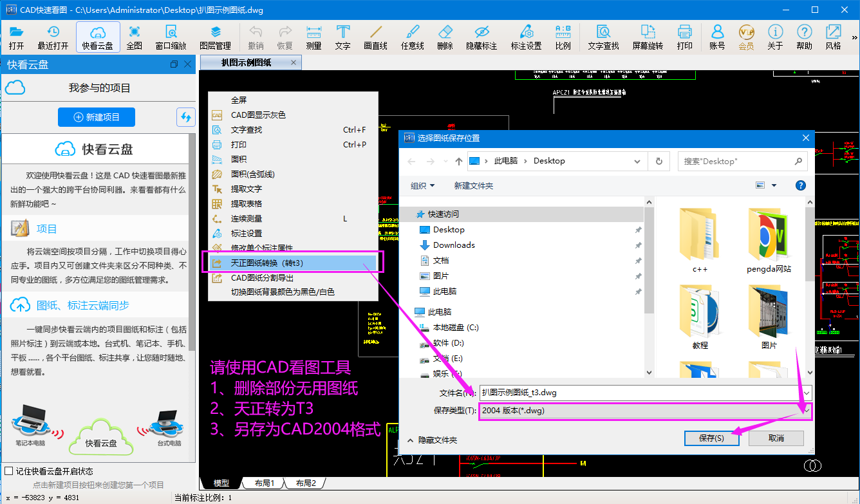The height and width of the screenshot is (504, 860).
Task: Switch to the 布局2 layout tab
Action: 306,483
